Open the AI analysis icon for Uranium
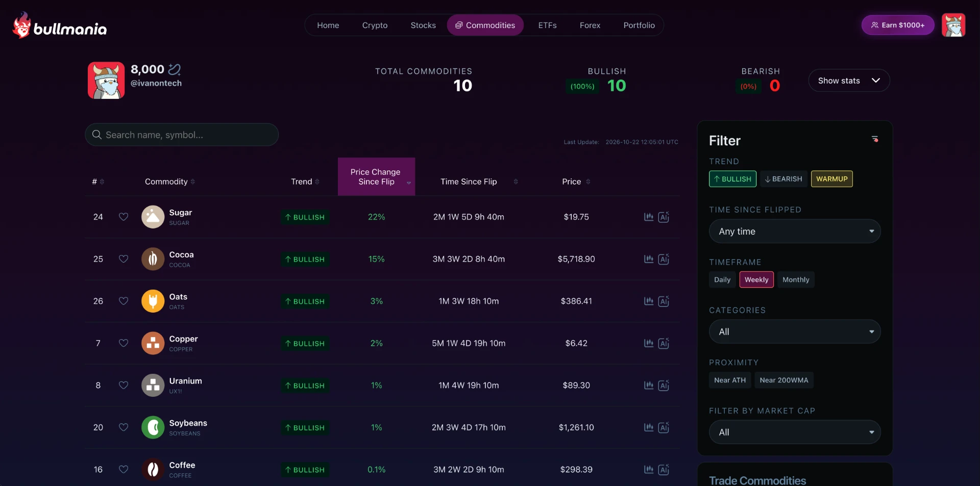 tap(664, 385)
